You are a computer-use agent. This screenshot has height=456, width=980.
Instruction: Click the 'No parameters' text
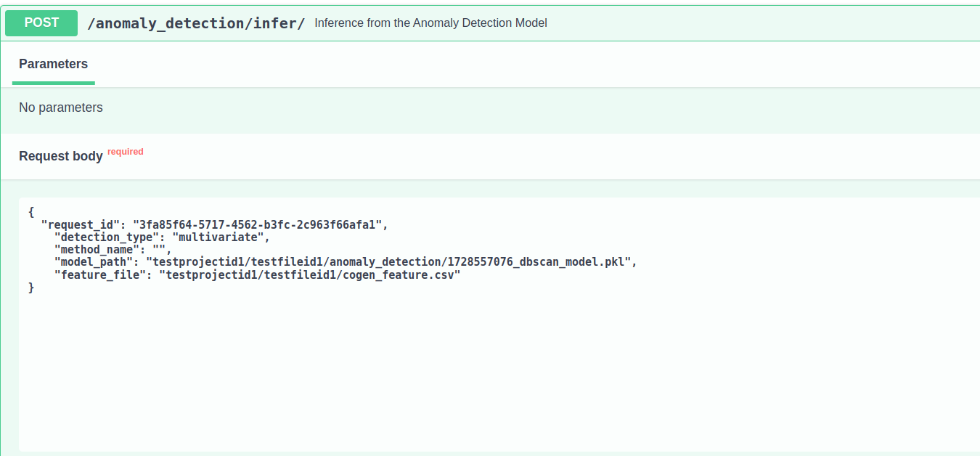[61, 107]
